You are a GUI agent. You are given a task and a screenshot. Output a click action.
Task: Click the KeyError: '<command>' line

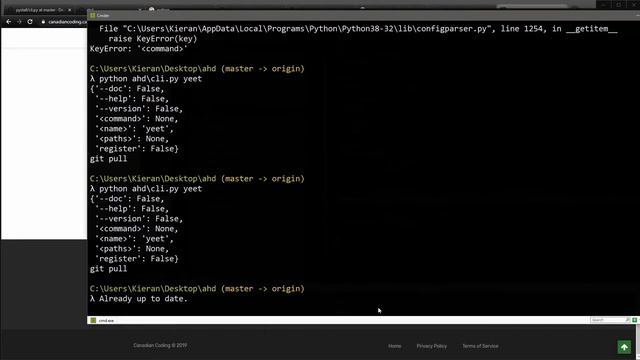138,49
